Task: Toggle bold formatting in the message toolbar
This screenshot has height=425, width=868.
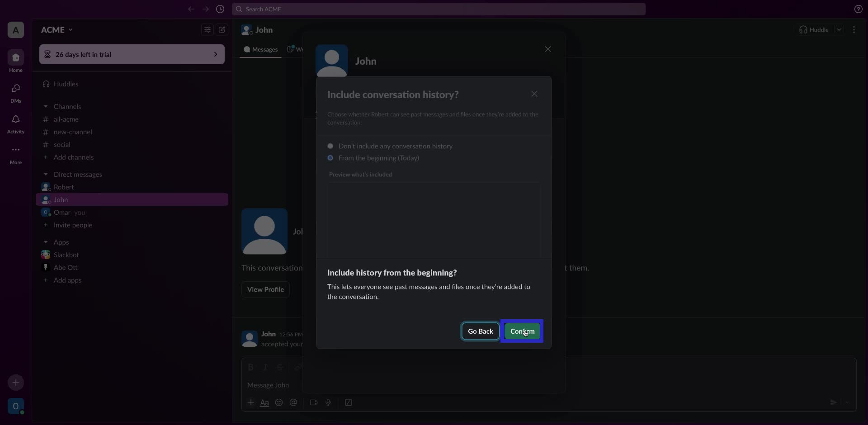Action: [251, 367]
